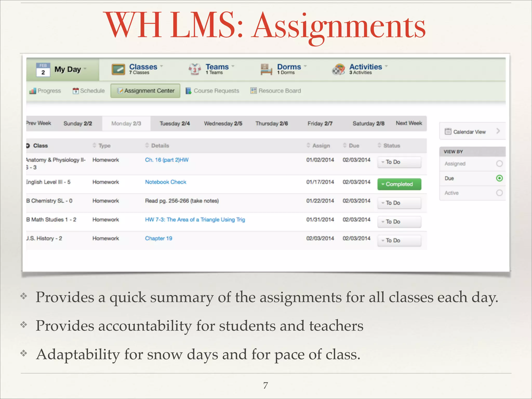This screenshot has height=399, width=532.
Task: Open Completed status dropdown for English
Action: [399, 184]
